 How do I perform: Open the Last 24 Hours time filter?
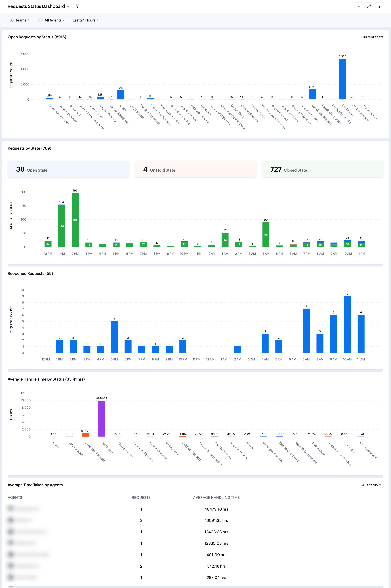pos(85,20)
